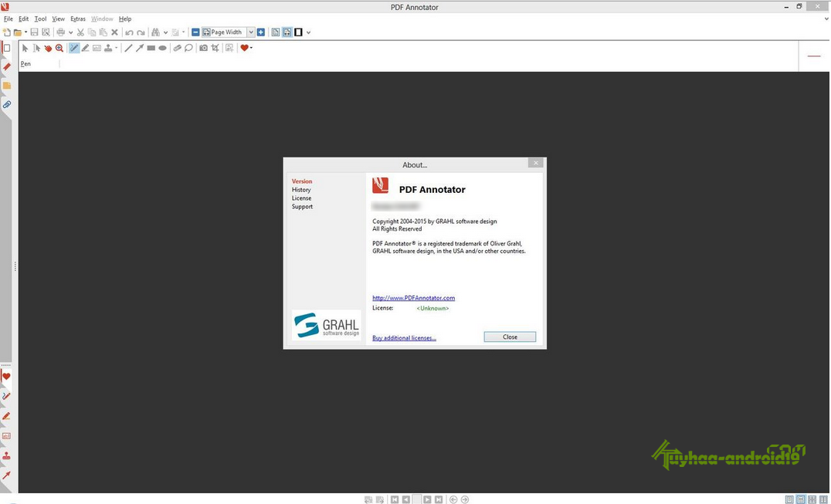Screen dimensions: 831x504
Task: Click Buy additional licenses link
Action: point(404,338)
